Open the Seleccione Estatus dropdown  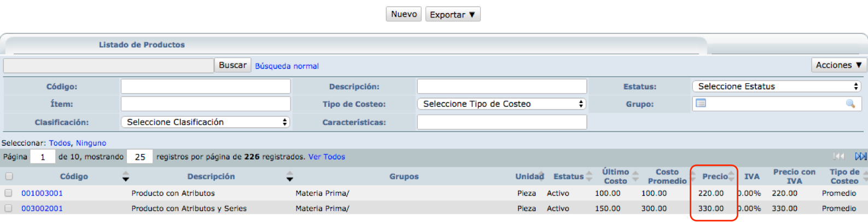[777, 87]
